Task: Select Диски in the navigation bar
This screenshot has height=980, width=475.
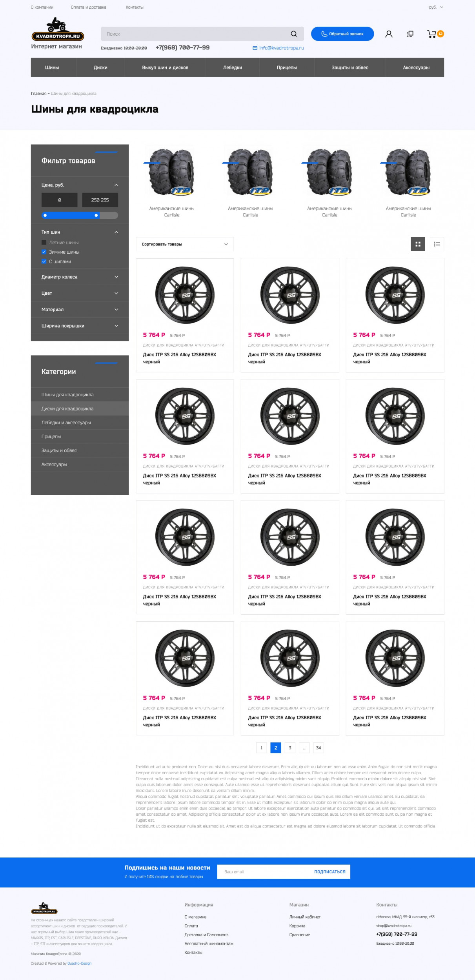Action: 100,67
